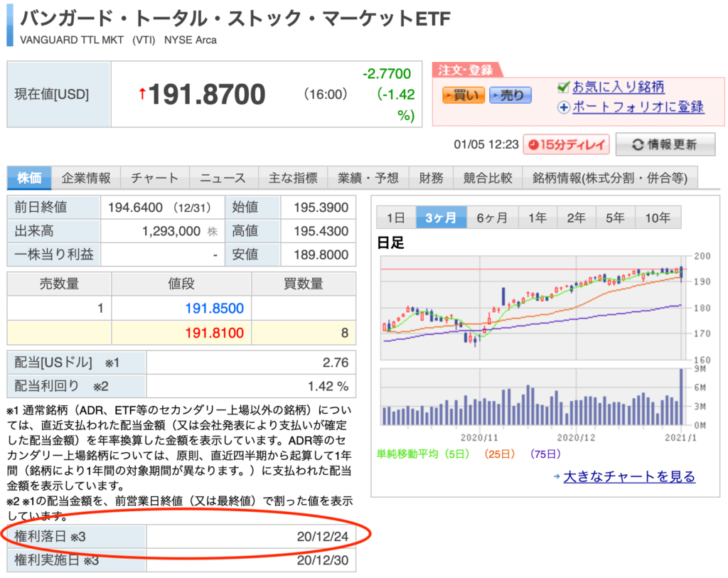
Task: Choose the 3ヶ月 chart range
Action: [x=441, y=218]
